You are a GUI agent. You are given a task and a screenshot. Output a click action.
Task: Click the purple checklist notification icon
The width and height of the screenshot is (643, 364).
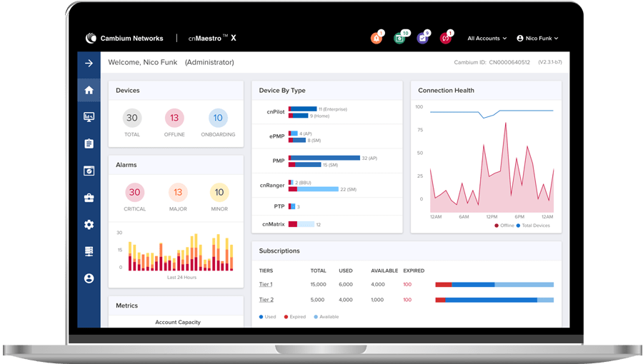(422, 39)
